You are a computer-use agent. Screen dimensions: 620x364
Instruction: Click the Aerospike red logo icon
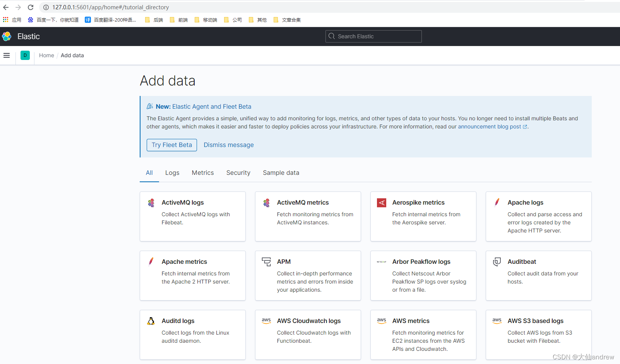coord(382,203)
